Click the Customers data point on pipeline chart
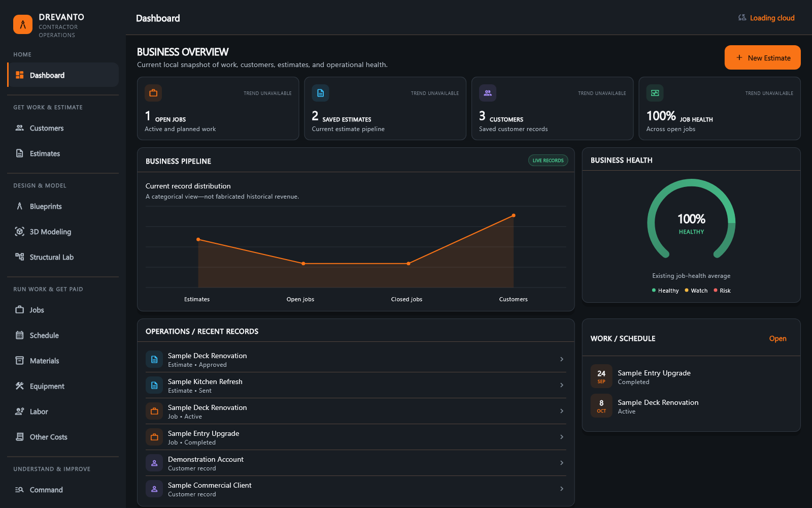Screen dimensions: 812x508 (x=514, y=215)
